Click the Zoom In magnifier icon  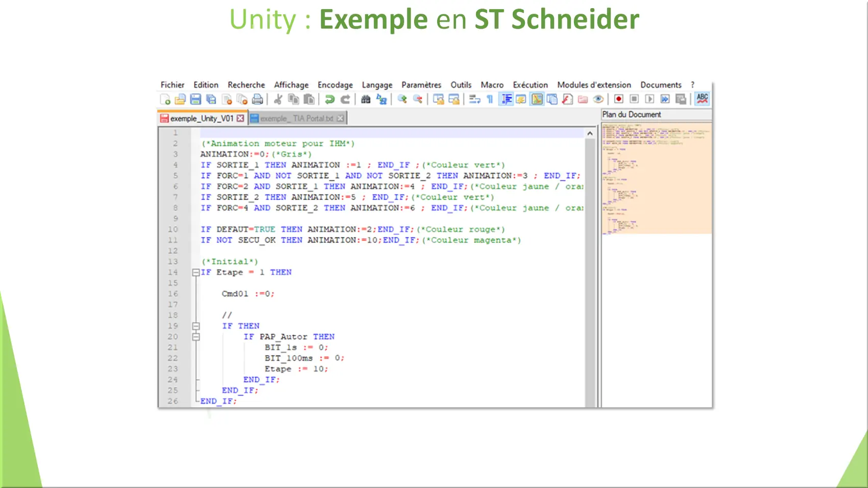click(402, 99)
